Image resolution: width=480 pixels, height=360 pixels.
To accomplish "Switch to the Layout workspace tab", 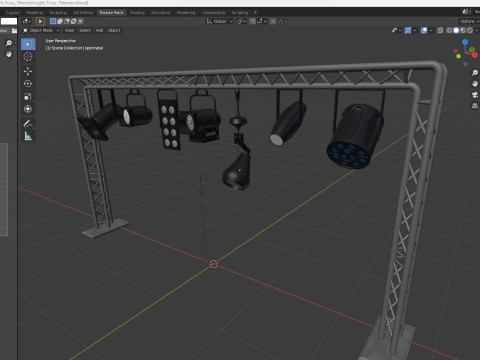I will [x=13, y=13].
